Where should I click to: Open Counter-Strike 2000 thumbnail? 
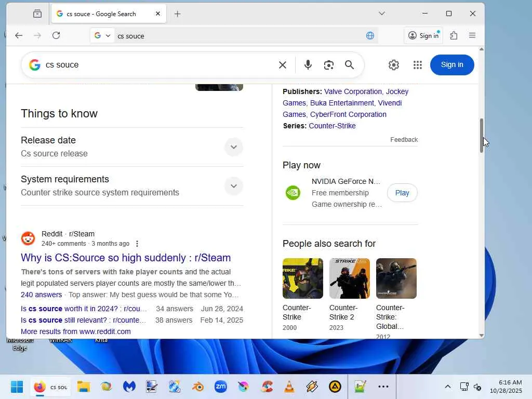[303, 278]
